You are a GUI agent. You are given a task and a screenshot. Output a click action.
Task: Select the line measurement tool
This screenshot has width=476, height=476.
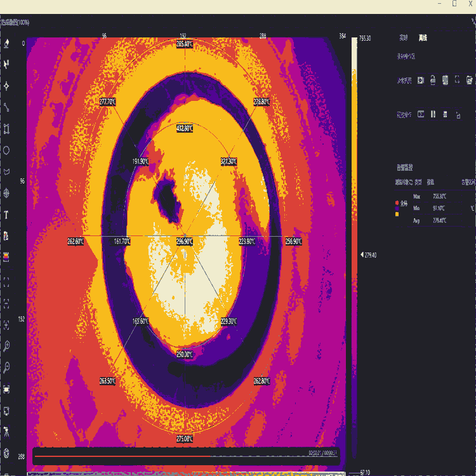click(6, 107)
